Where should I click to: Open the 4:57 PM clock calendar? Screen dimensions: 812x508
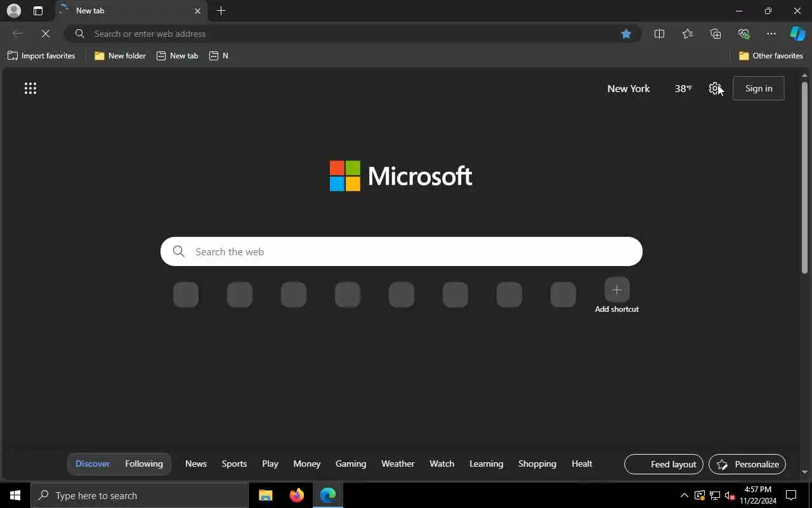(758, 495)
